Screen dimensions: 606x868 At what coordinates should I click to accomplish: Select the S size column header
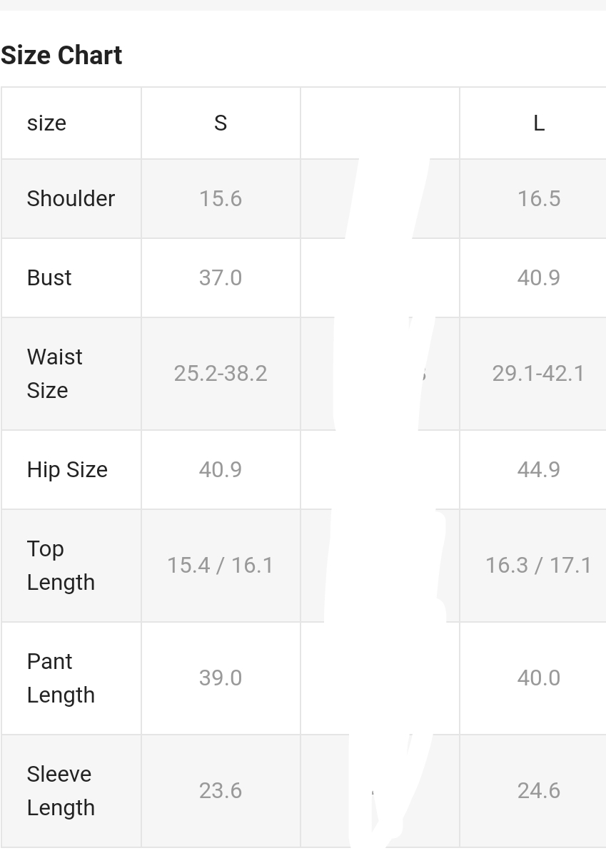pyautogui.click(x=221, y=123)
